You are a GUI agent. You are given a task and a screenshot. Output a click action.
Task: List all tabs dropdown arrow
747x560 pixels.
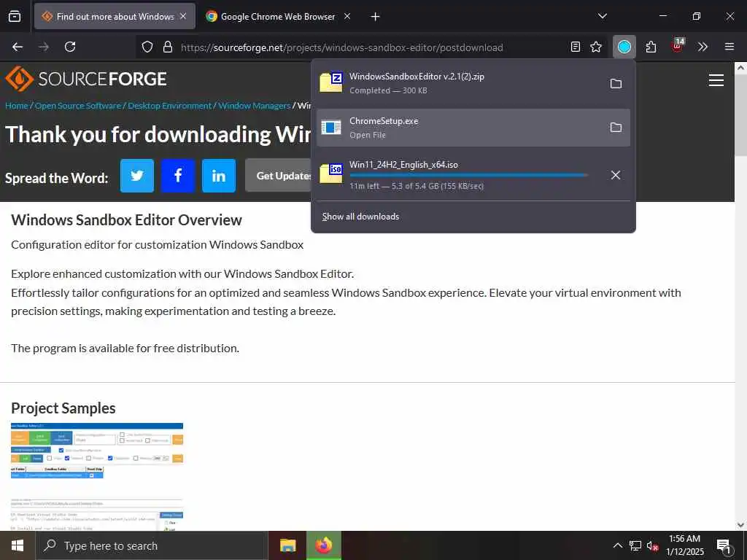coord(602,16)
